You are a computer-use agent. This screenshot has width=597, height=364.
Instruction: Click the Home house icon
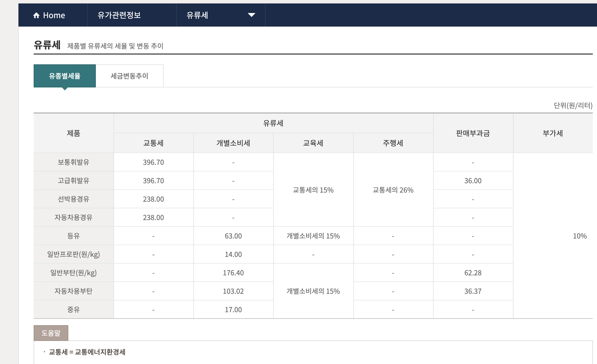click(36, 15)
